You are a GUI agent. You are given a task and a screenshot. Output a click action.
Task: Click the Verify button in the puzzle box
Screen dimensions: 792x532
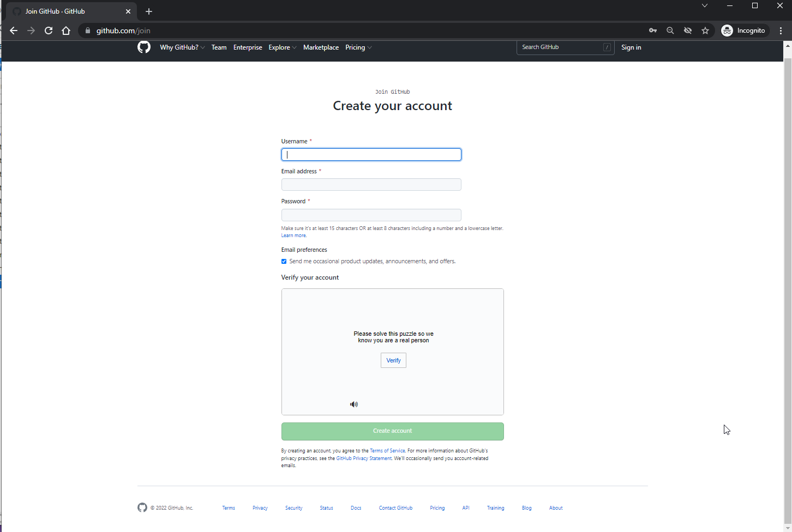393,360
